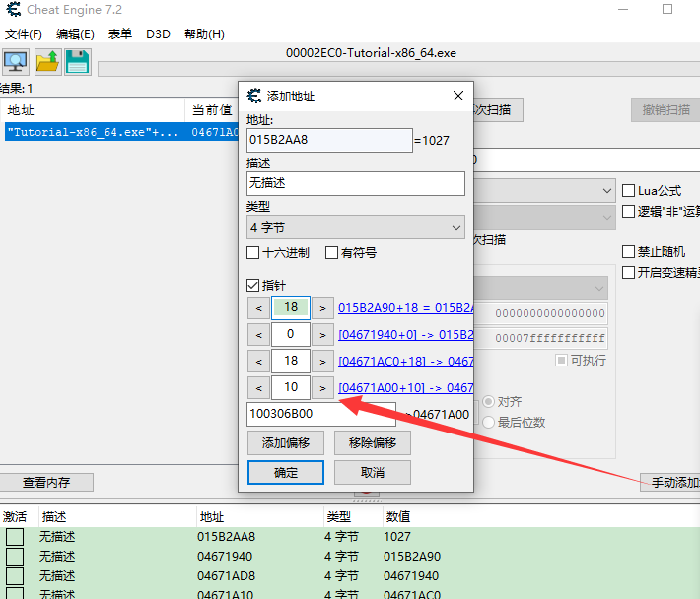
Task: Click the 撤销扫描 button
Action: 665,109
